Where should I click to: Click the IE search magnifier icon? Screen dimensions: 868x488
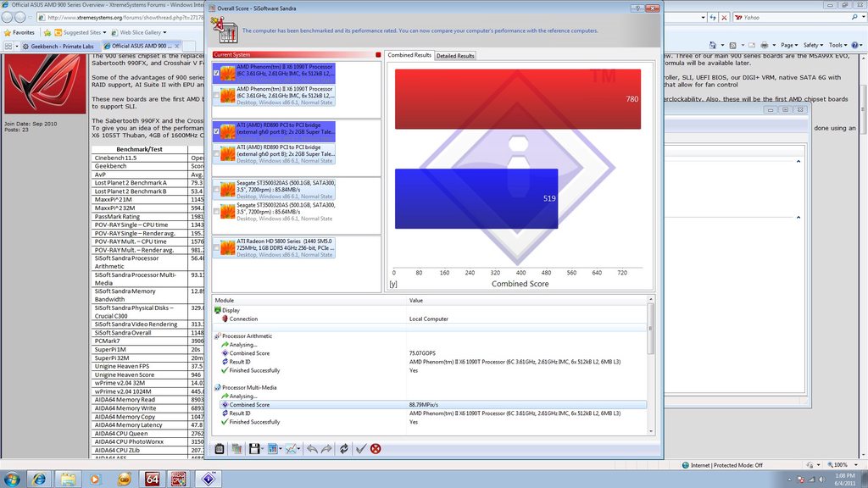pyautogui.click(x=854, y=17)
